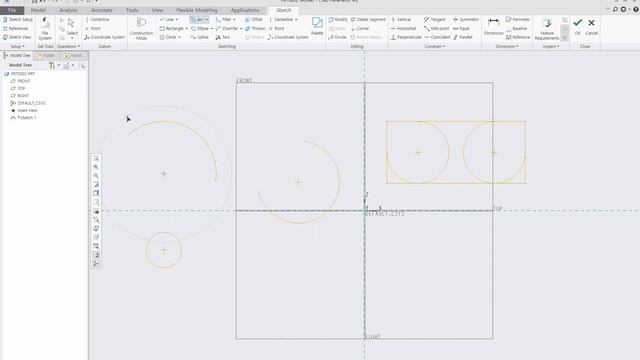640x360 pixels.
Task: Select the Spline tool
Action: [199, 37]
